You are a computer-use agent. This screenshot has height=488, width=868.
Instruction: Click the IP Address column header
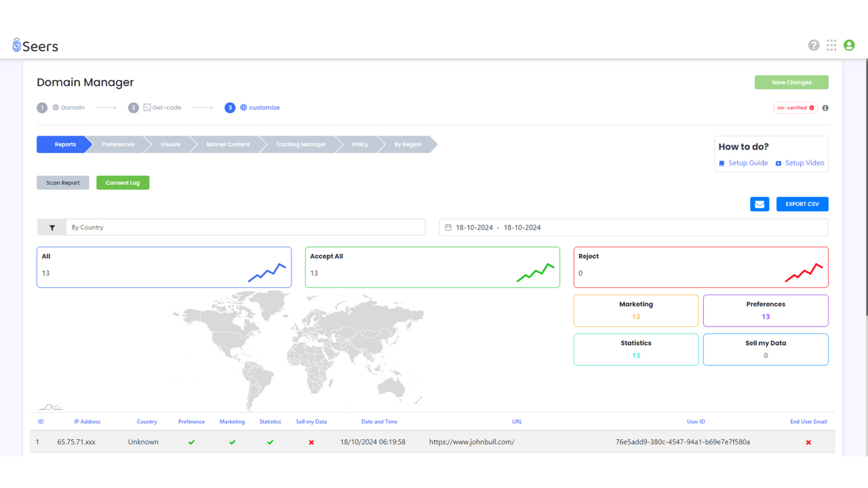coord(87,422)
